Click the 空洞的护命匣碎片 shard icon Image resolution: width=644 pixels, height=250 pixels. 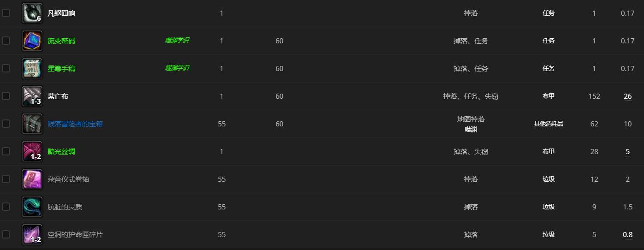point(32,234)
